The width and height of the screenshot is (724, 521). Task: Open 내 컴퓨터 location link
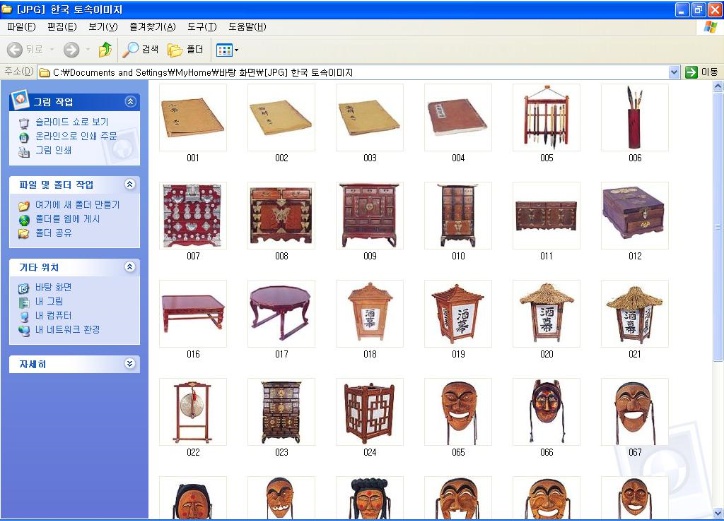tap(54, 315)
